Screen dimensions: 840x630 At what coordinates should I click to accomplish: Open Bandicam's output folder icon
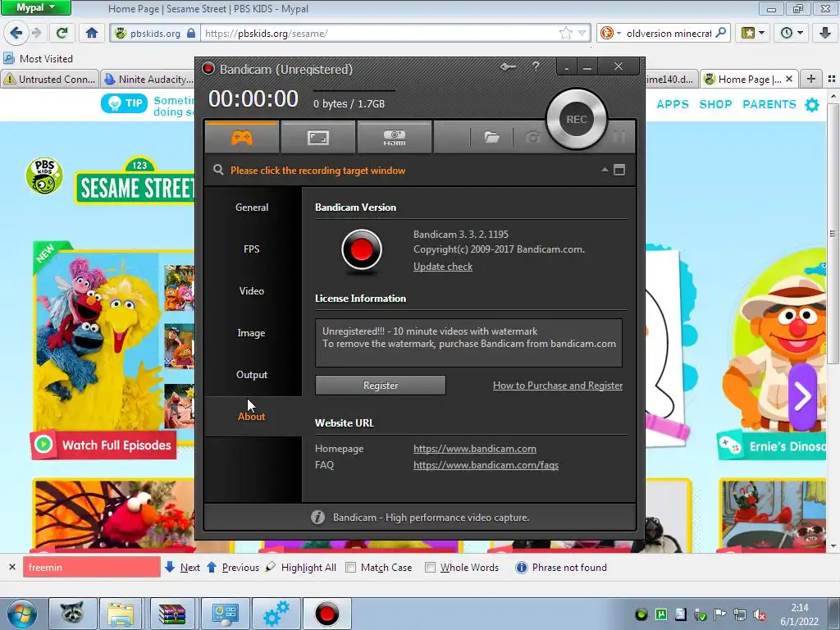(491, 138)
